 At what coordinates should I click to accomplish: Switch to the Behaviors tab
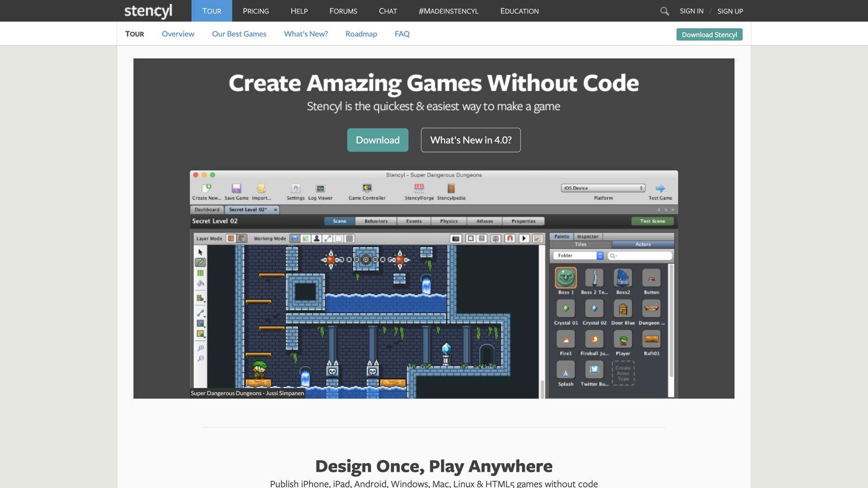[x=376, y=221]
